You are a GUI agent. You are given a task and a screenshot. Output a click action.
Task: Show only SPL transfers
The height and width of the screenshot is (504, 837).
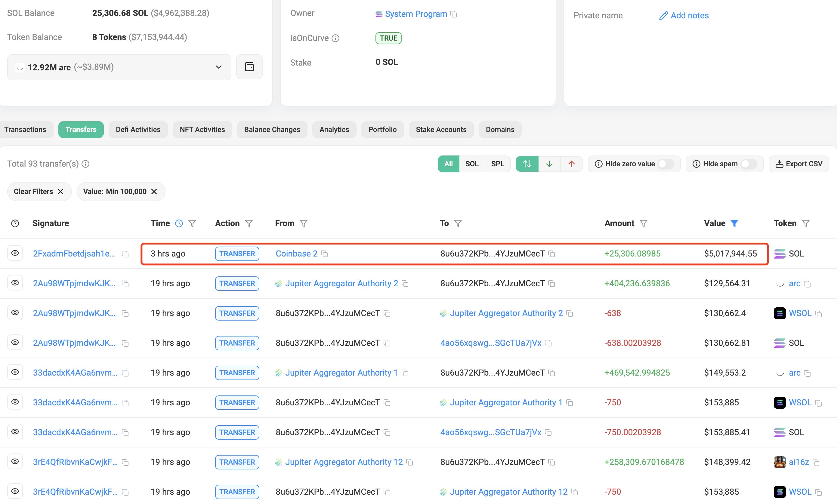(x=498, y=164)
